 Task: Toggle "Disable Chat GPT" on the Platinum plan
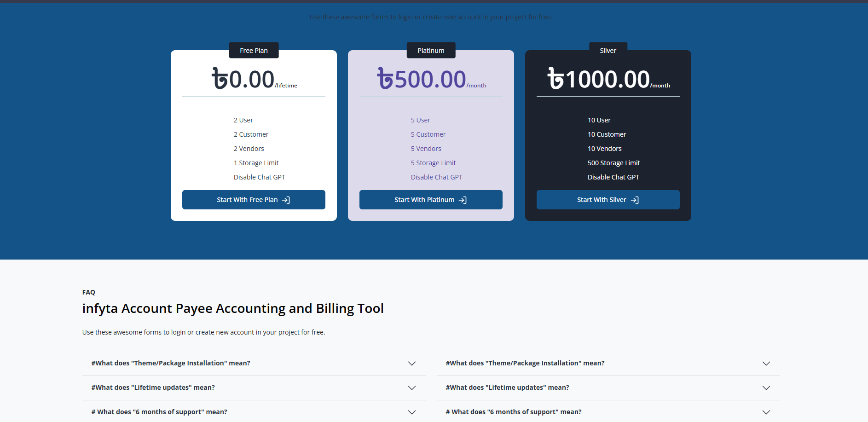[436, 177]
